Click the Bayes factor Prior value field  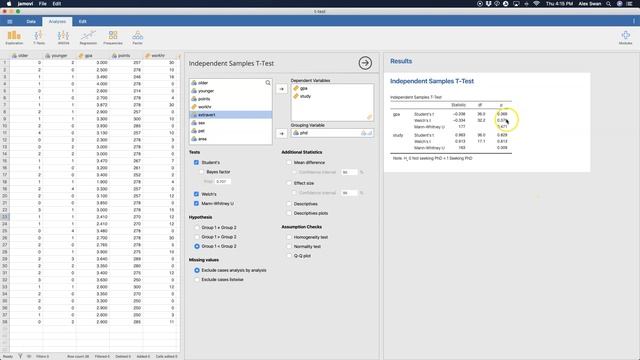(222, 182)
